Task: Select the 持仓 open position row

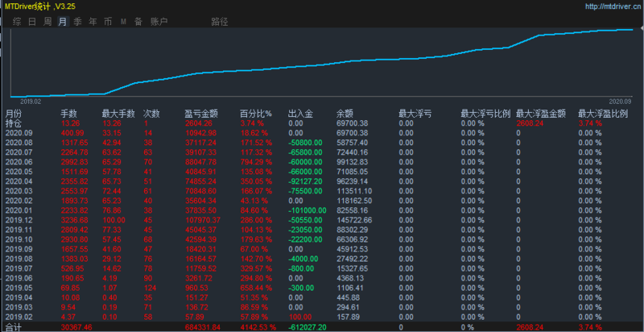Action: point(322,123)
